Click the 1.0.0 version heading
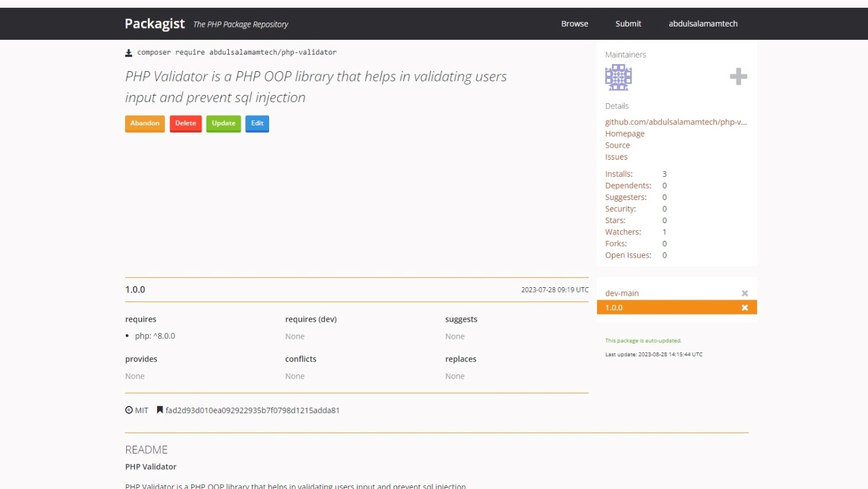Viewport: 868px width, 489px height. (135, 290)
